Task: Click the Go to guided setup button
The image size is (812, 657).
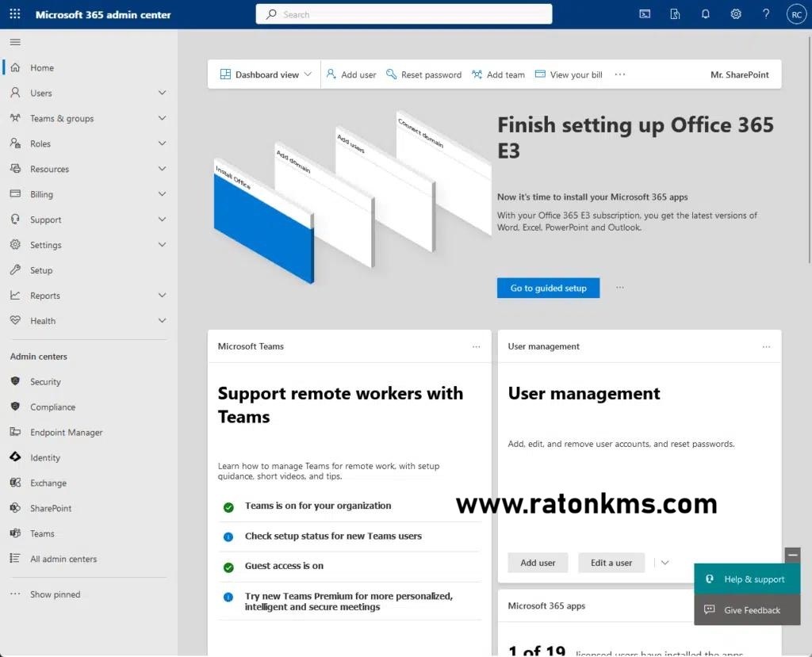Action: pos(549,288)
